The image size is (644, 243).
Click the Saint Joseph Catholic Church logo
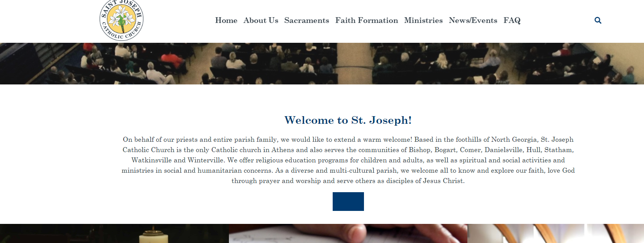pos(121,20)
